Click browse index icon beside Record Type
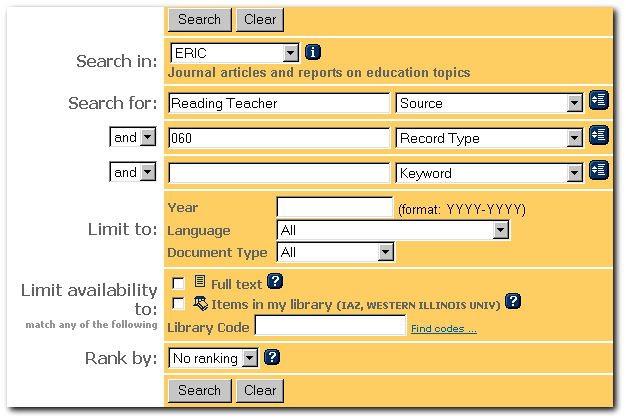626x420 pixels. (x=599, y=135)
